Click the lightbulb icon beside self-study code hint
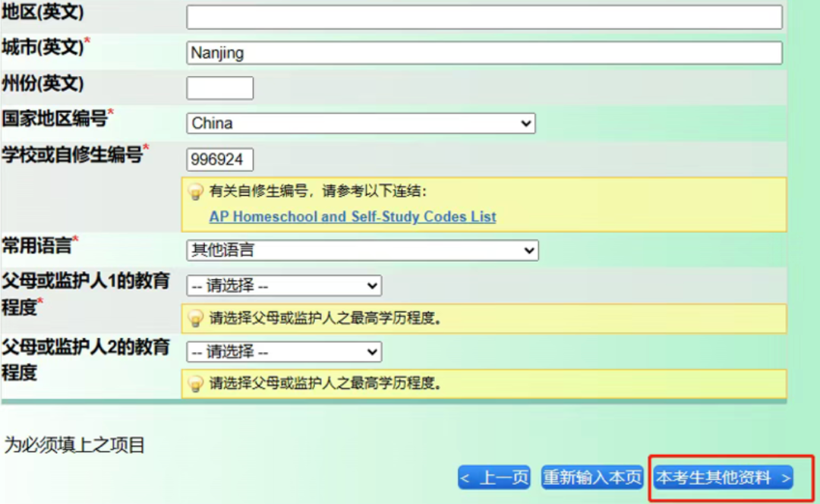The height and width of the screenshot is (504, 820). pyautogui.click(x=196, y=192)
